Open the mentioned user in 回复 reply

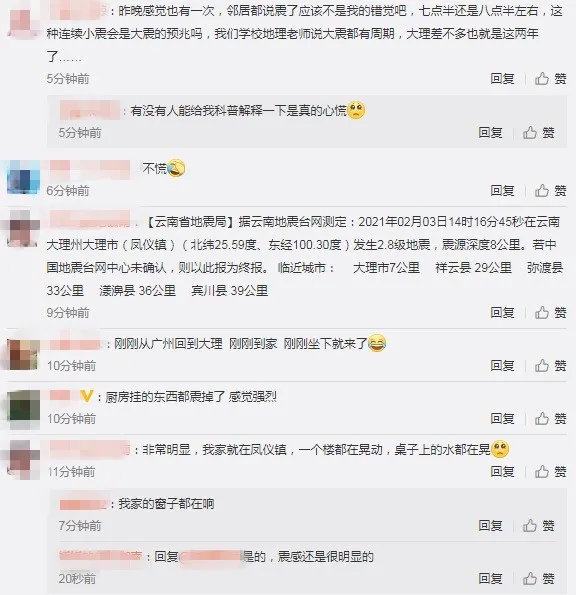click(210, 557)
